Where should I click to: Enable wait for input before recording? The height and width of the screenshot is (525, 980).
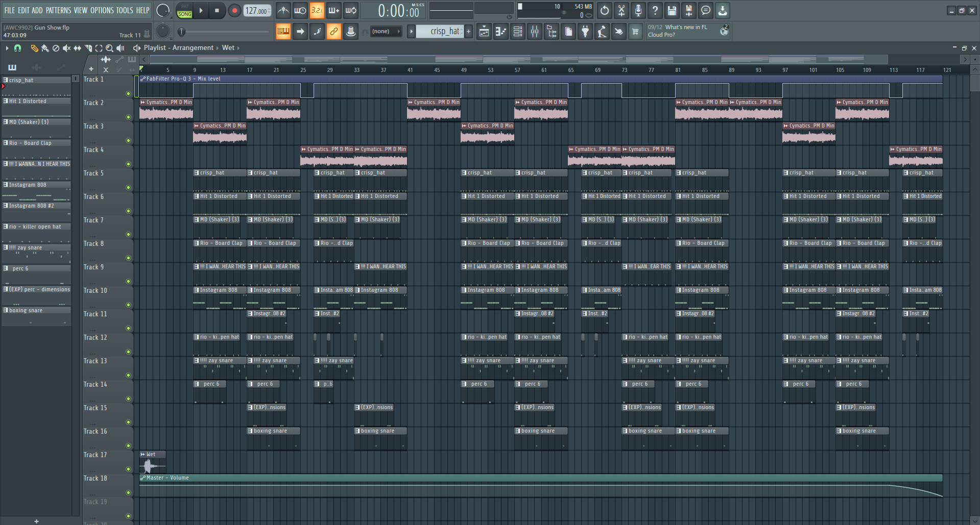tap(300, 10)
